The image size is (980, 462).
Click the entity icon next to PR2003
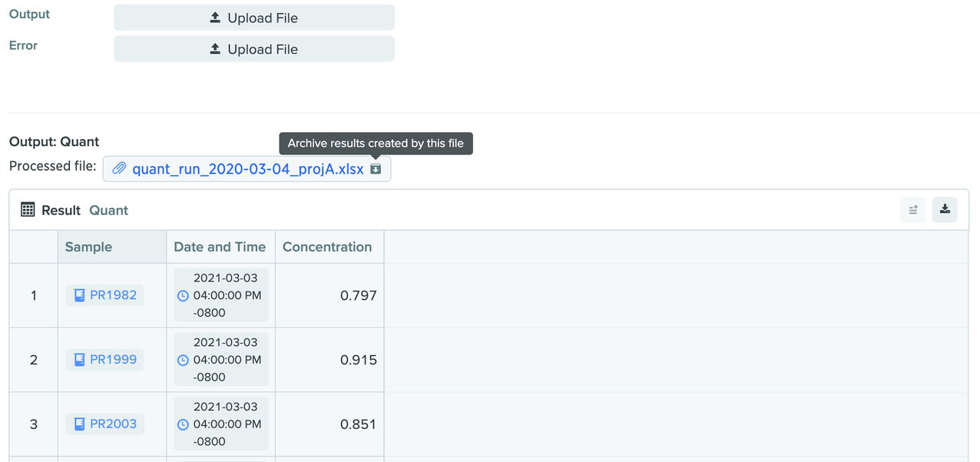(x=78, y=424)
